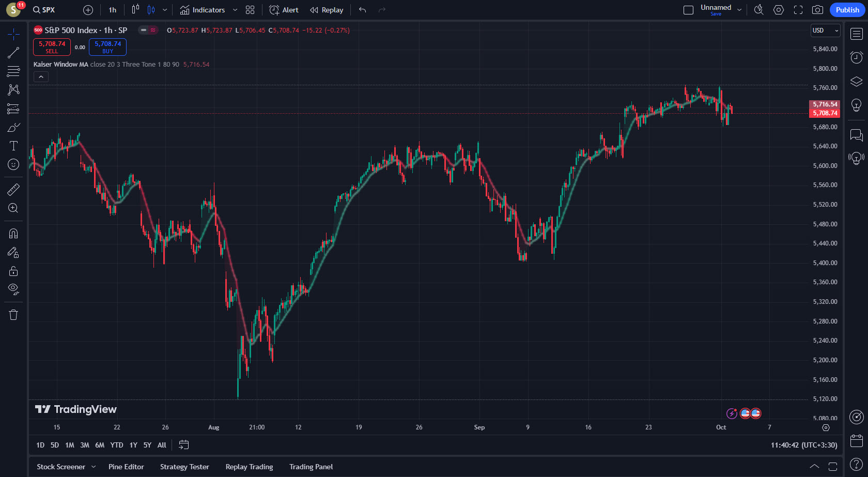Pick the ruler measure tool
868x477 pixels.
tap(13, 190)
